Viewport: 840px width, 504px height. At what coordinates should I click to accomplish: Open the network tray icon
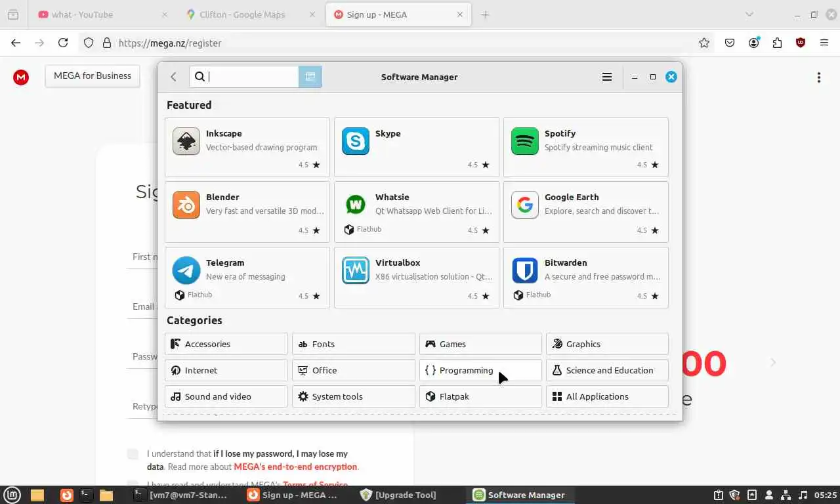786,495
